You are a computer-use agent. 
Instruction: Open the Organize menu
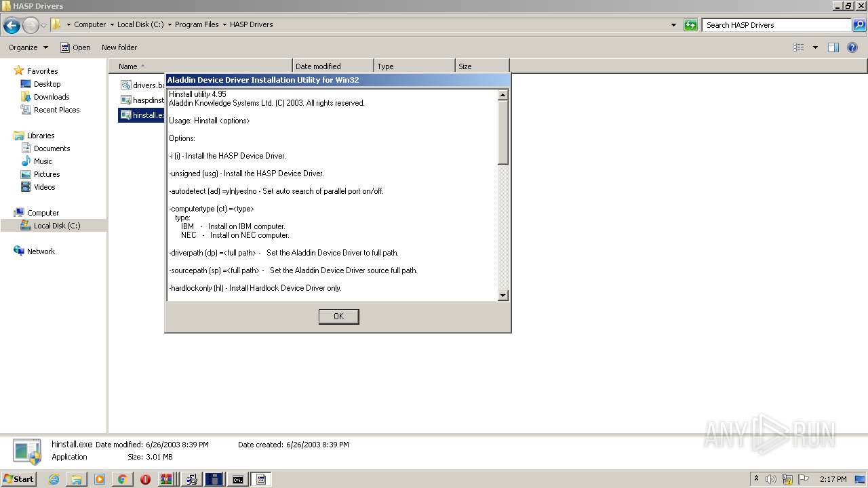28,47
